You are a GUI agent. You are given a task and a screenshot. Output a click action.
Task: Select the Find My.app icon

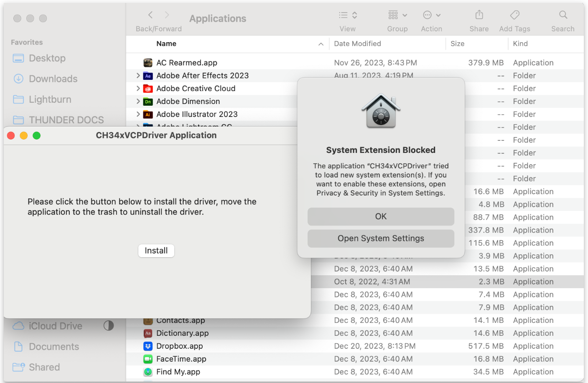click(148, 372)
